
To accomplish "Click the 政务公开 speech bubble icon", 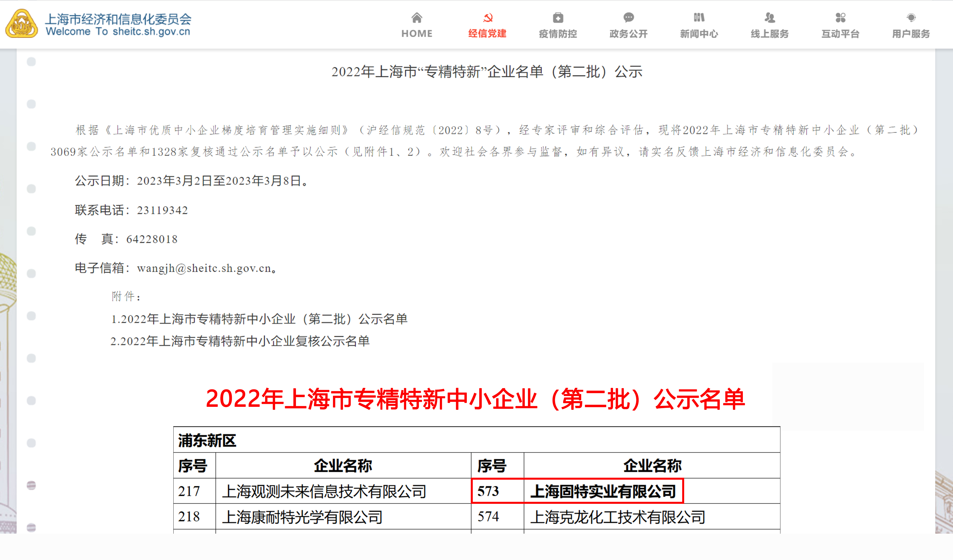I will click(628, 17).
